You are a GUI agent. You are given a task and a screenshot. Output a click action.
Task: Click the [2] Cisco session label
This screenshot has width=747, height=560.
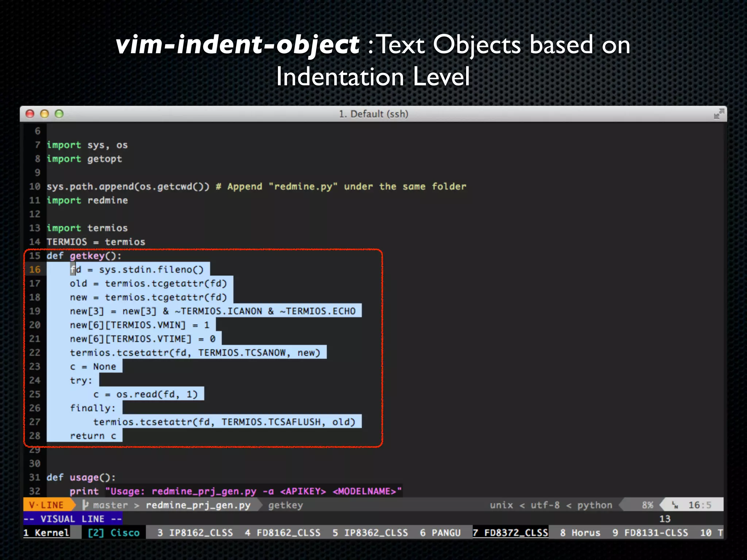[113, 533]
